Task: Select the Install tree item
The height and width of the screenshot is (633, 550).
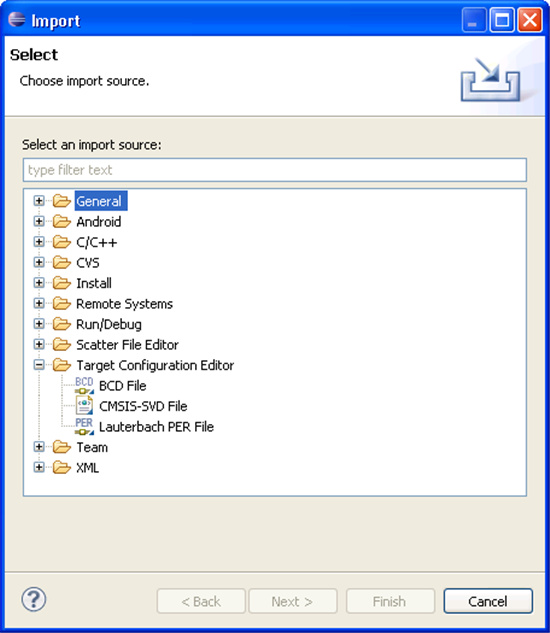Action: (94, 283)
